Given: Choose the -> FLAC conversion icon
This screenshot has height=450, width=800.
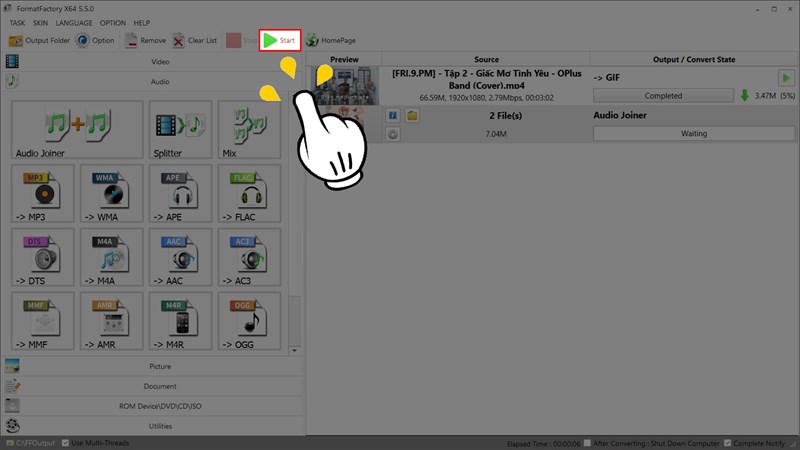Looking at the screenshot, I should 249,193.
